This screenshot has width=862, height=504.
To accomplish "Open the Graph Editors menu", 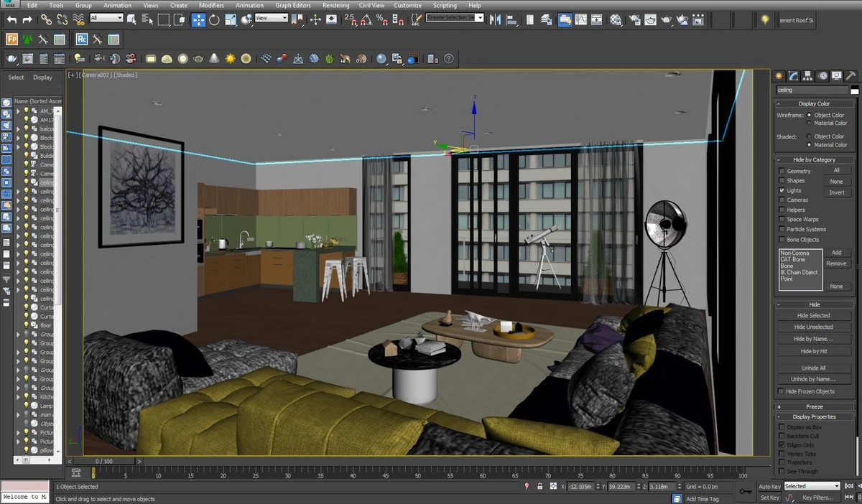I will (x=293, y=5).
